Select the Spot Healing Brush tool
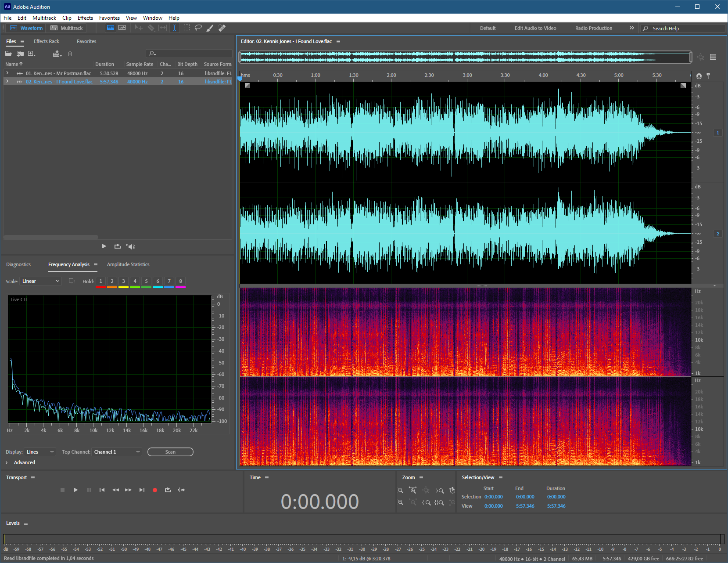The image size is (728, 563). pyautogui.click(x=222, y=28)
